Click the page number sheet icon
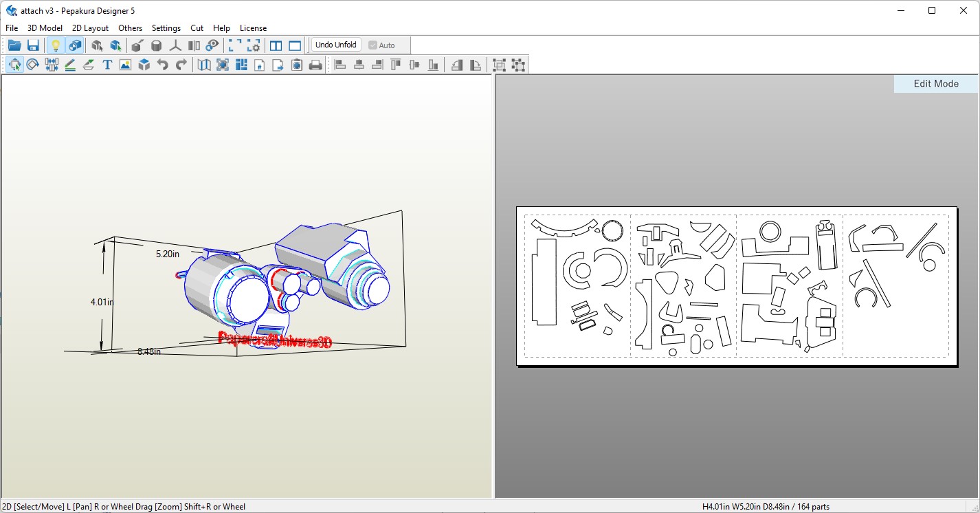 point(260,65)
